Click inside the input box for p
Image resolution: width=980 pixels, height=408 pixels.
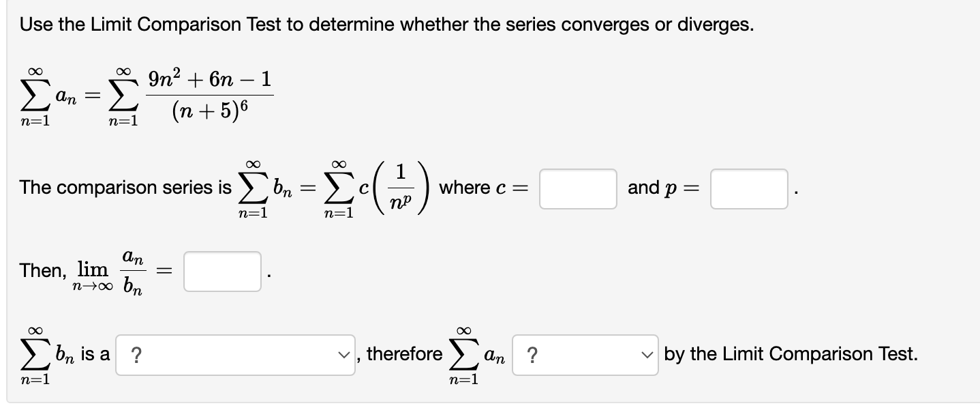coord(748,189)
